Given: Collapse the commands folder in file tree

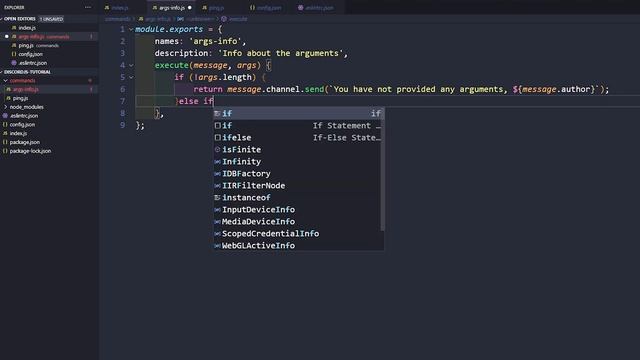Looking at the screenshot, I should pos(49,81).
